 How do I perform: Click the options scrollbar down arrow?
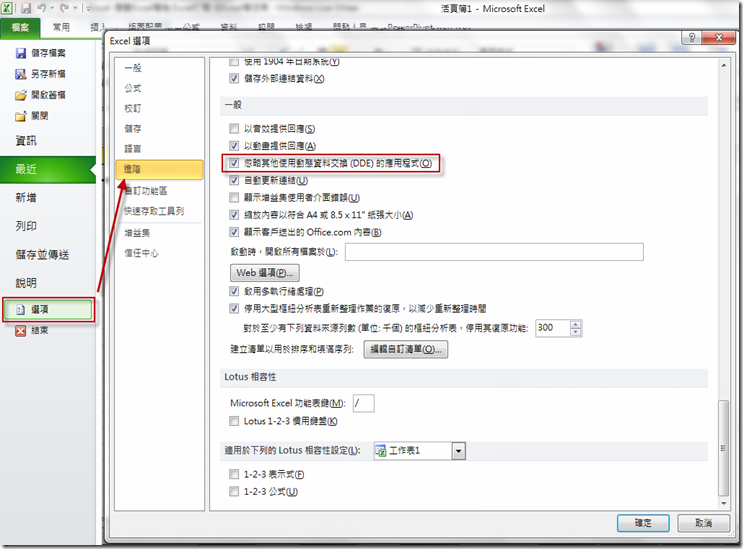click(x=724, y=503)
